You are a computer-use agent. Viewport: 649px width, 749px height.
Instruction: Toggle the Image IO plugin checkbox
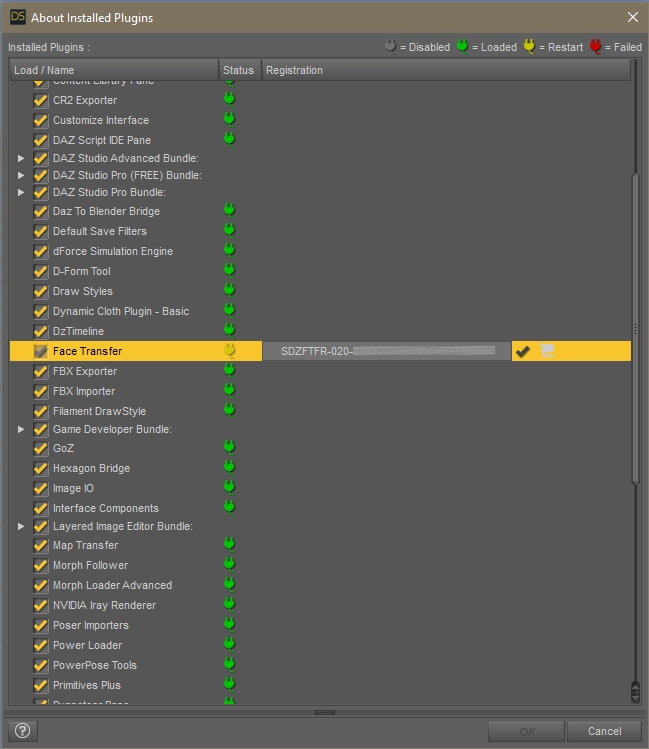(x=41, y=488)
